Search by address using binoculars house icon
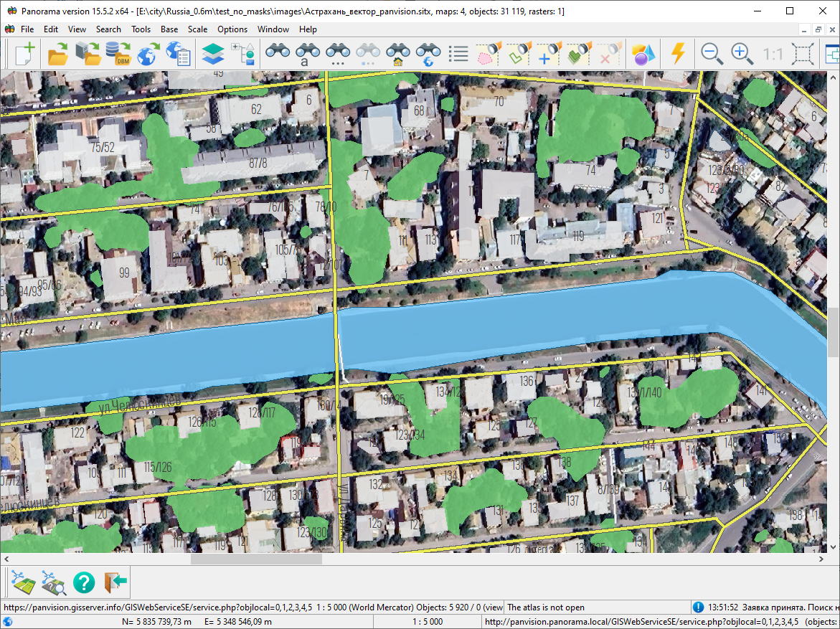 [398, 54]
